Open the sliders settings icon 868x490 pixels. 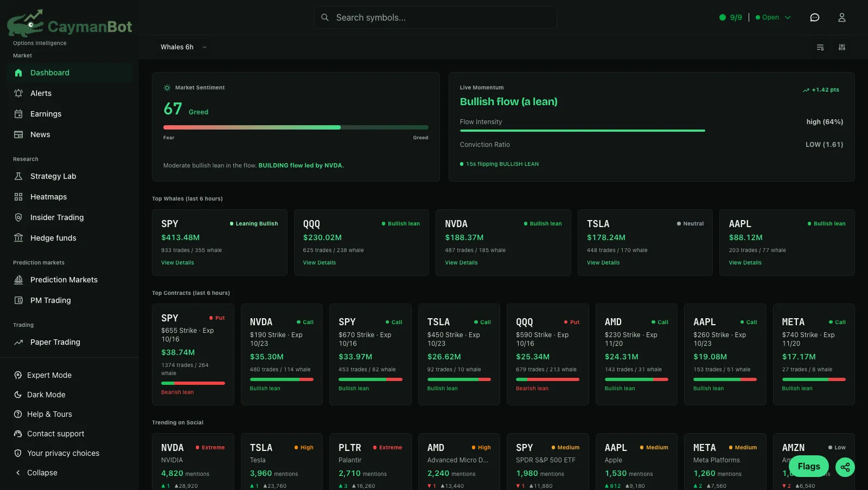(842, 47)
